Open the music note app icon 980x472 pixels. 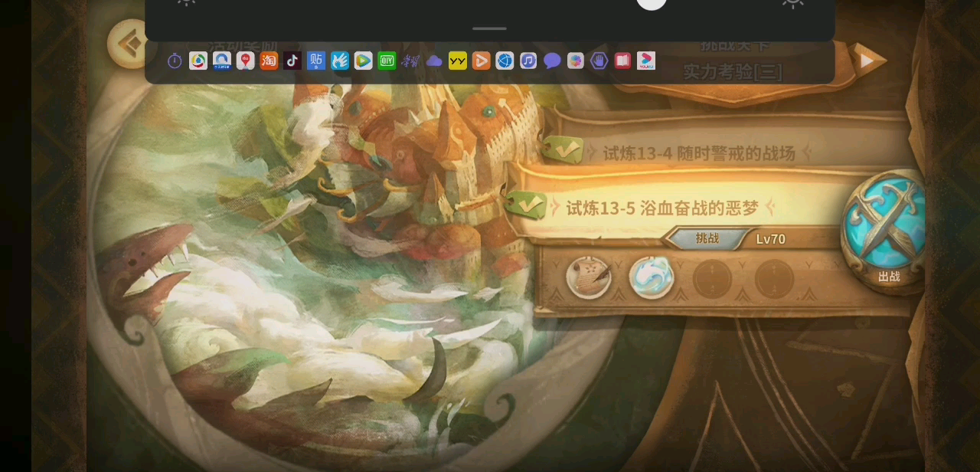click(528, 61)
